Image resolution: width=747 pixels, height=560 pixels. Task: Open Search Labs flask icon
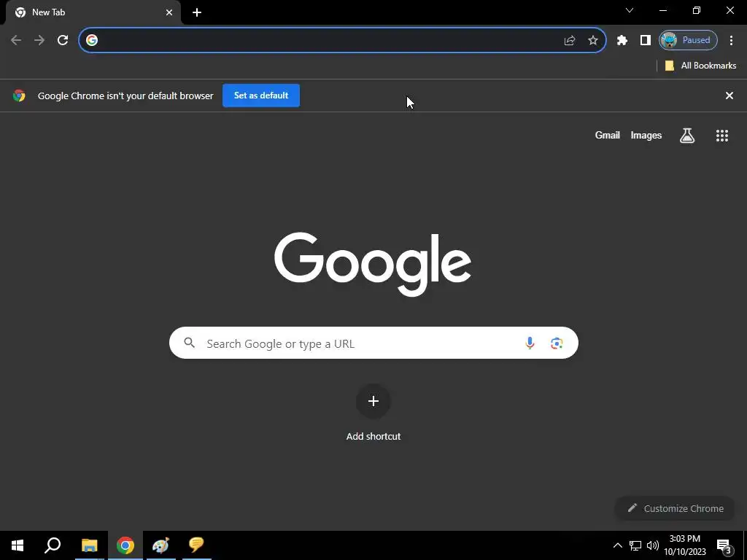point(687,136)
